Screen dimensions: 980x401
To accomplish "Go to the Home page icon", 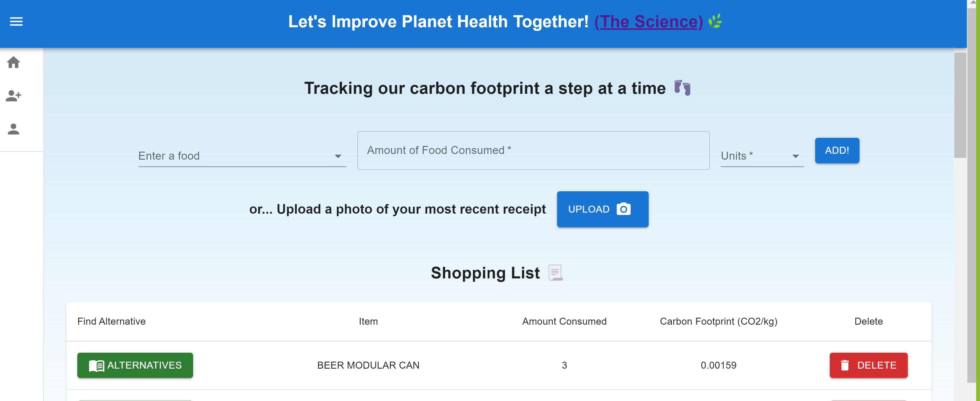I will point(14,62).
